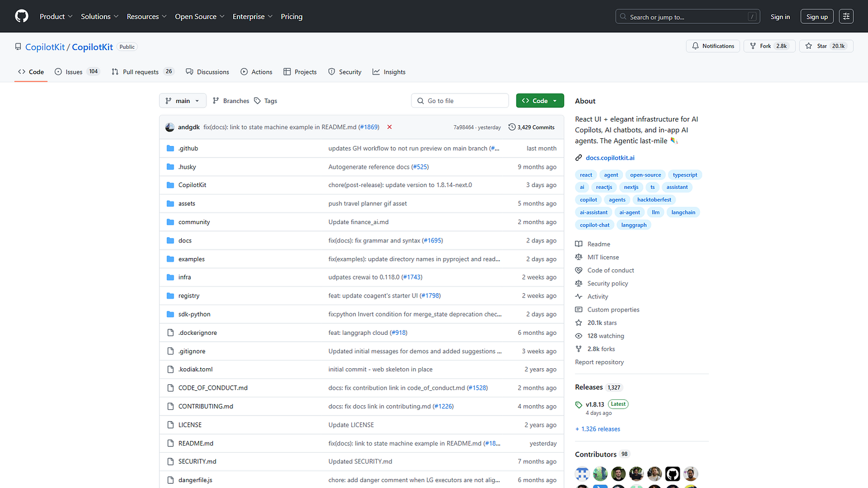The width and height of the screenshot is (868, 488).
Task: Click the Activity pulse icon
Action: (579, 297)
